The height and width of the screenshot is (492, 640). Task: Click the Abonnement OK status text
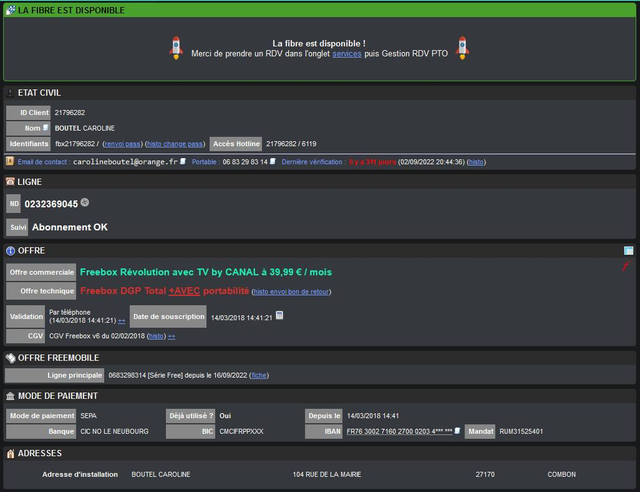[70, 227]
